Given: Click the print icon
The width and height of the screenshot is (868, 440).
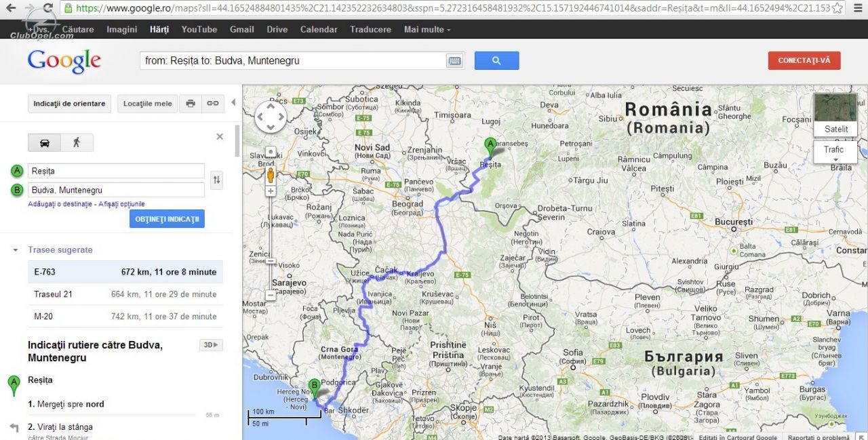Looking at the screenshot, I should tap(191, 104).
